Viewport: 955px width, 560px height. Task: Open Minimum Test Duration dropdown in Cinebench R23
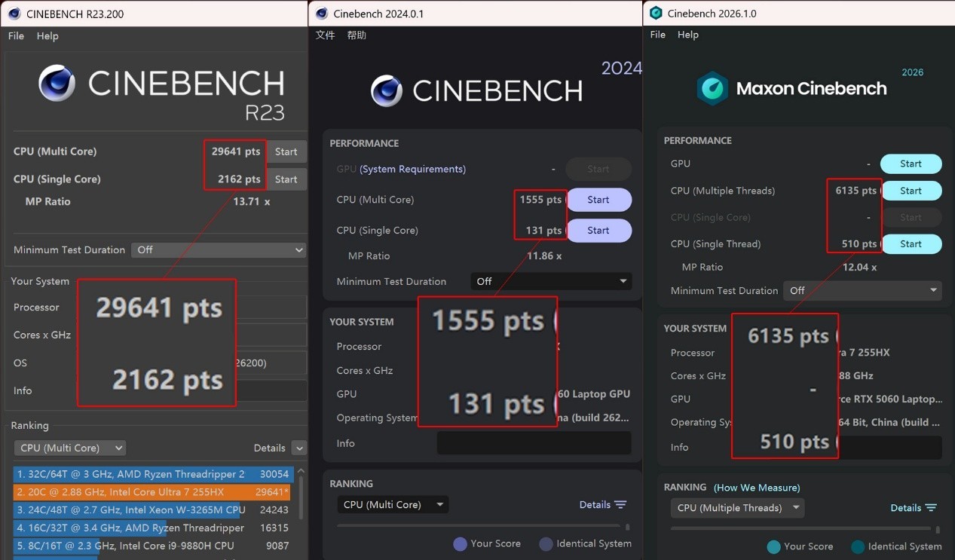pos(219,249)
